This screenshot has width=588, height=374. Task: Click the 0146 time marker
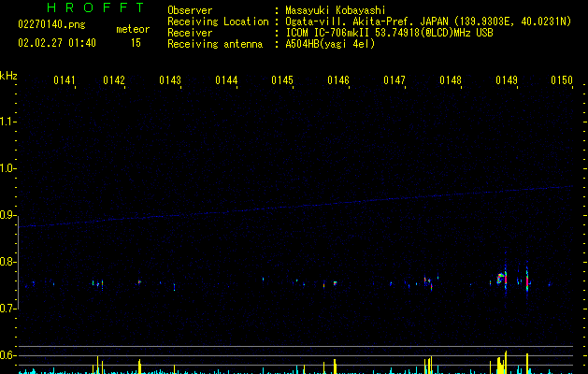point(338,80)
